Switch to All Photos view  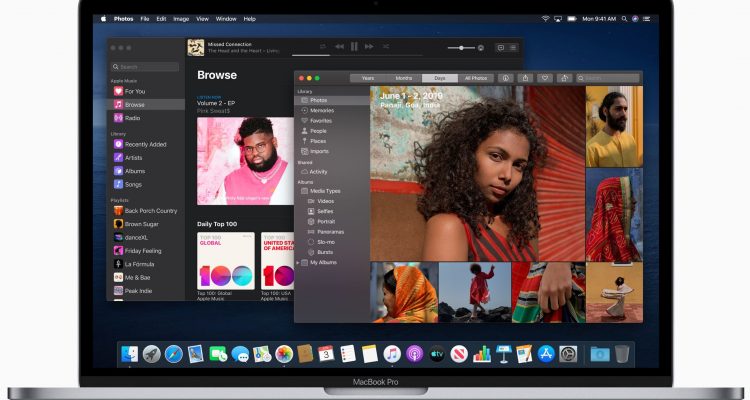(475, 78)
